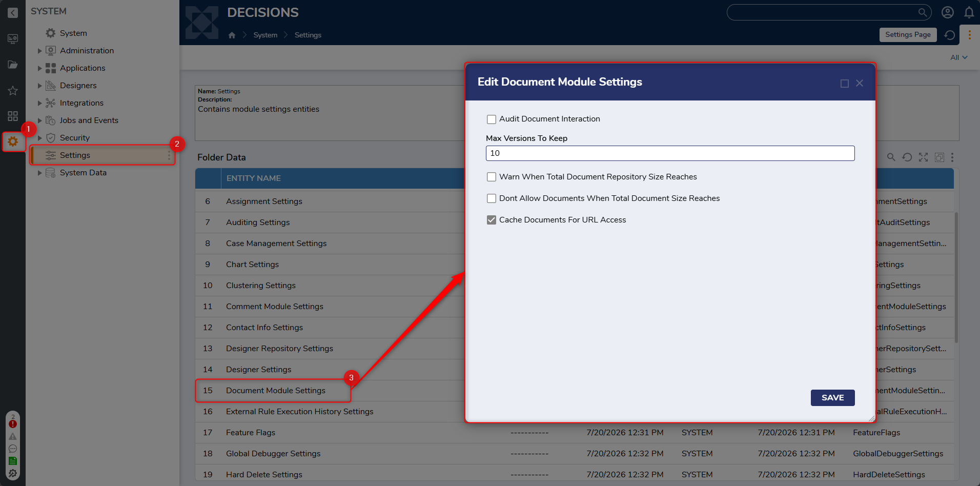Open the notifications bell
This screenshot has height=486, width=980.
(x=969, y=12)
